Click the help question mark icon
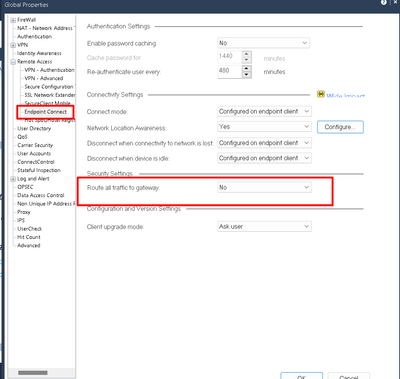 click(384, 2)
